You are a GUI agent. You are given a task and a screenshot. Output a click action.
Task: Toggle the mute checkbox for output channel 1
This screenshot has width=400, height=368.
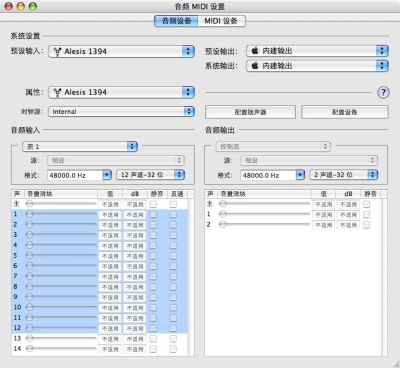[x=366, y=214]
